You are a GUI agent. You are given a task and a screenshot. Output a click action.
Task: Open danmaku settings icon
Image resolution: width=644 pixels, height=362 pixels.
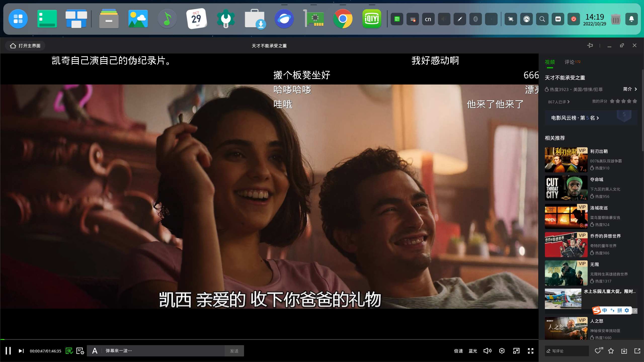[x=80, y=351]
